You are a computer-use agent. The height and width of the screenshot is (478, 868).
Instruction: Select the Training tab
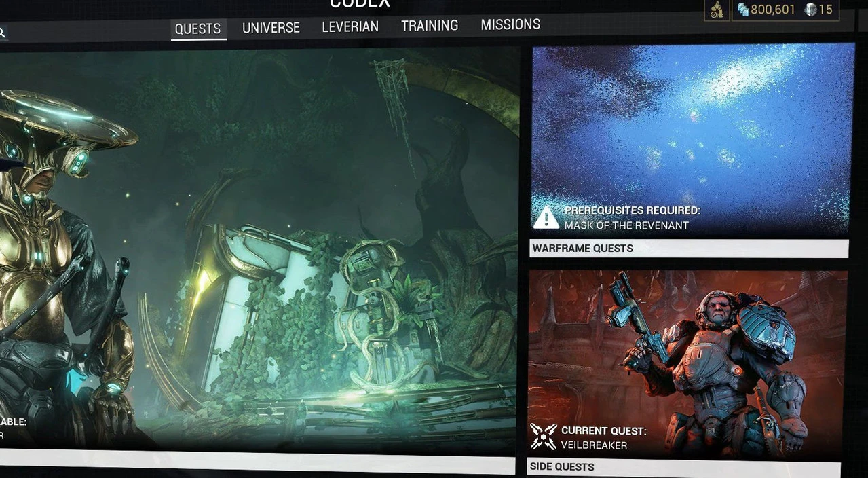[x=430, y=25]
